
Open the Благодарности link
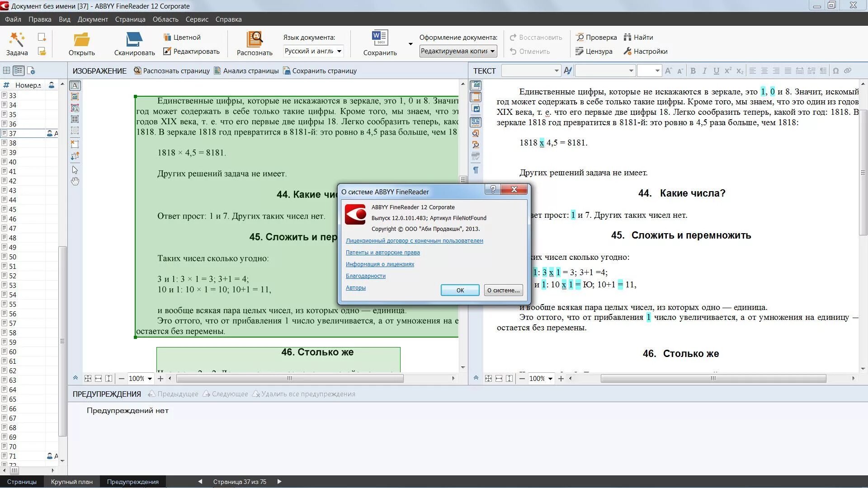(365, 276)
